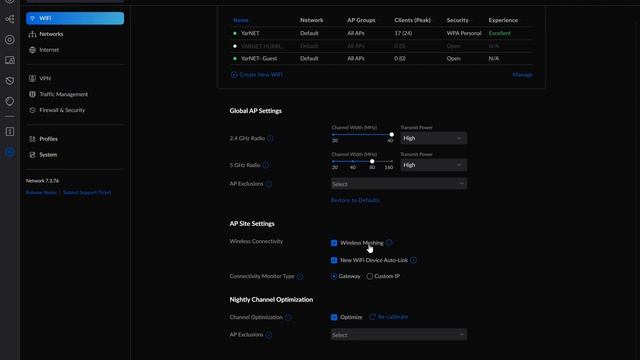Open the UniFi Devices target icon in the rail
The width and height of the screenshot is (640, 360).
(x=10, y=40)
